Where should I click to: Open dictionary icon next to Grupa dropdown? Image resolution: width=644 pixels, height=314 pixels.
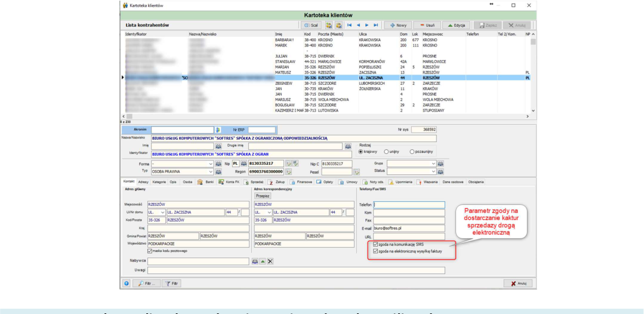tap(440, 164)
